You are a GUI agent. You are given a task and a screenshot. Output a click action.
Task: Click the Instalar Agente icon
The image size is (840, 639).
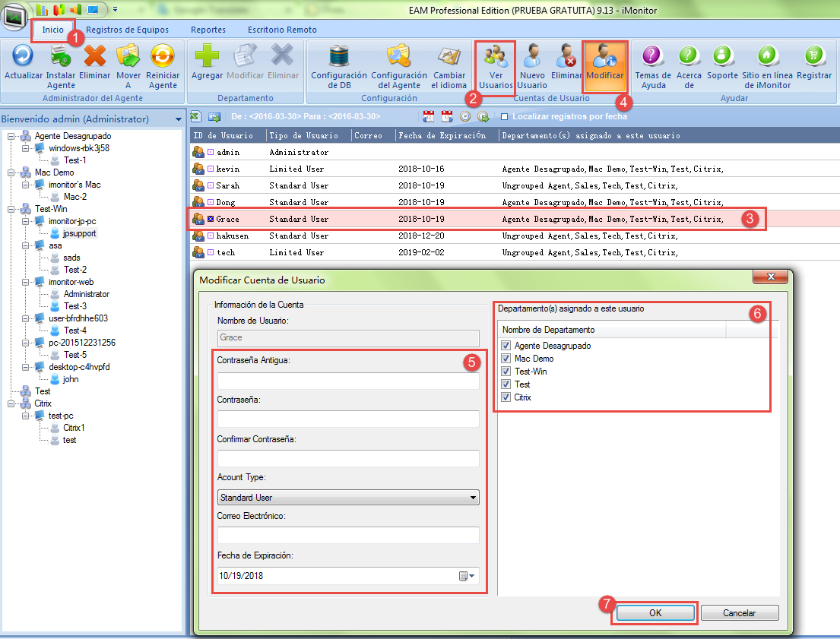pyautogui.click(x=61, y=55)
